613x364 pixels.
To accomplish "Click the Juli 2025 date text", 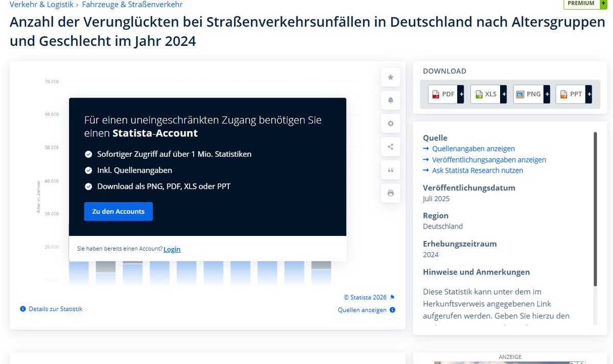I will pos(436,199).
